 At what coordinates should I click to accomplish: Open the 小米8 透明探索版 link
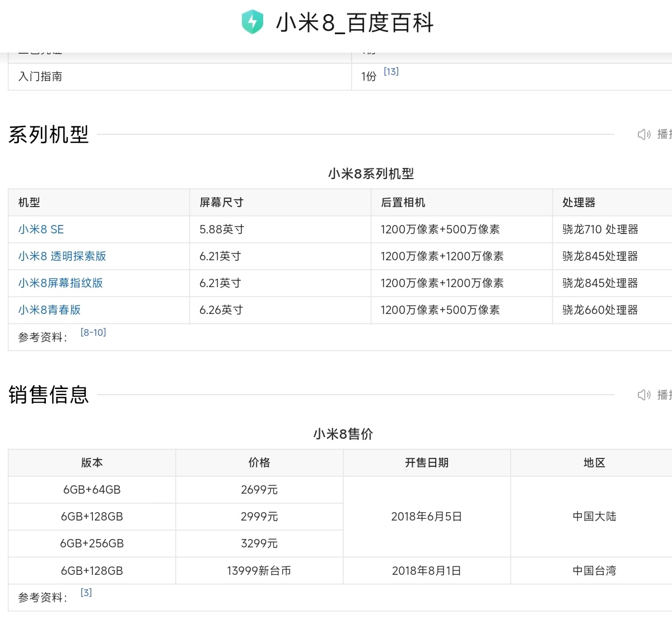pyautogui.click(x=62, y=256)
